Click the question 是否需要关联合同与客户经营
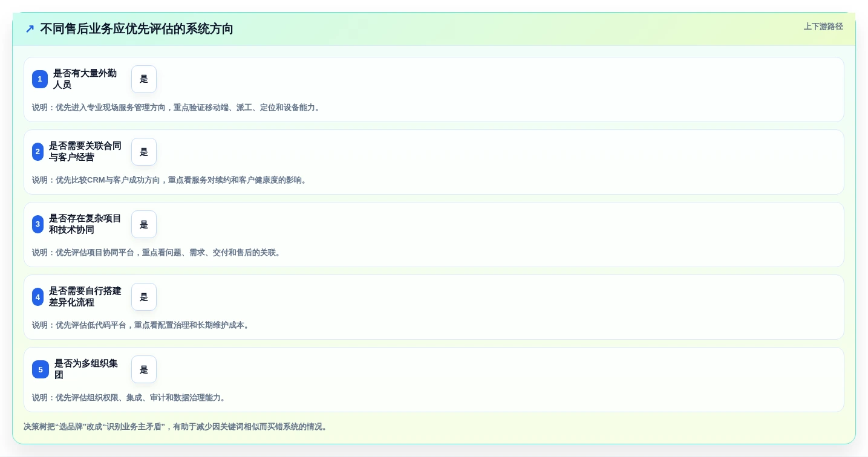 click(x=85, y=152)
